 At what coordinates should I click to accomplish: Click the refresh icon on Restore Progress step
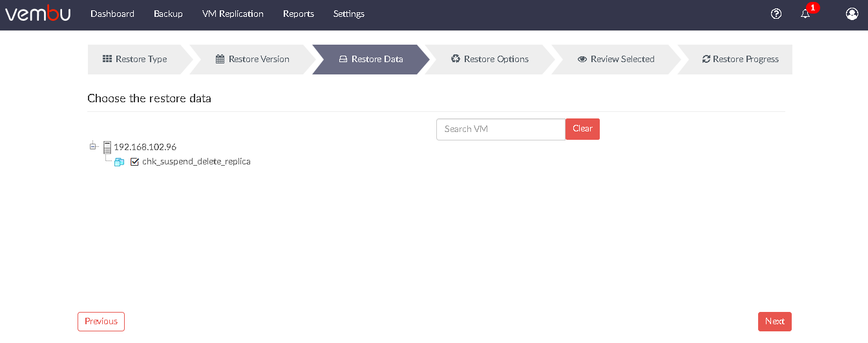click(706, 59)
